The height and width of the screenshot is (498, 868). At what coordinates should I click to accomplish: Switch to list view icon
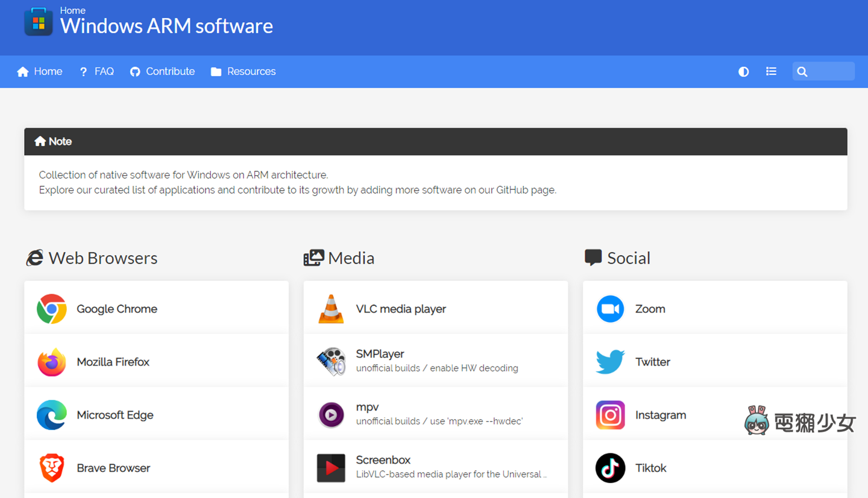(x=771, y=71)
